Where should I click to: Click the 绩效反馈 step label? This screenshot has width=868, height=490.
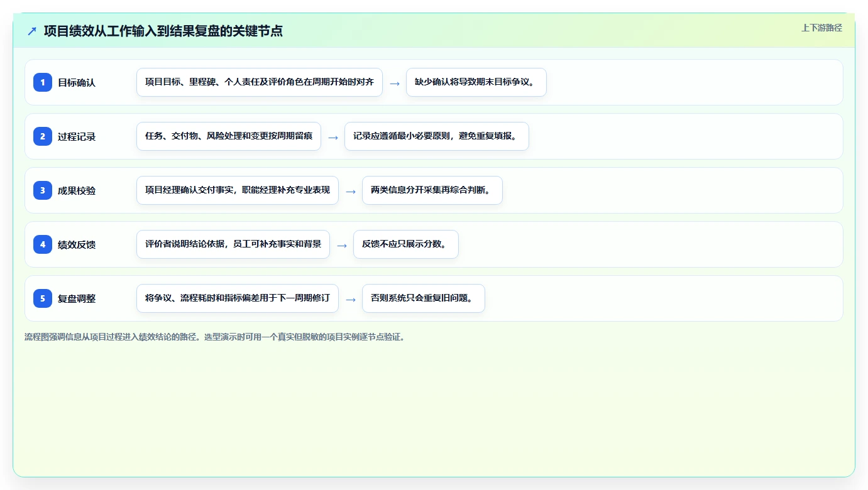point(77,244)
